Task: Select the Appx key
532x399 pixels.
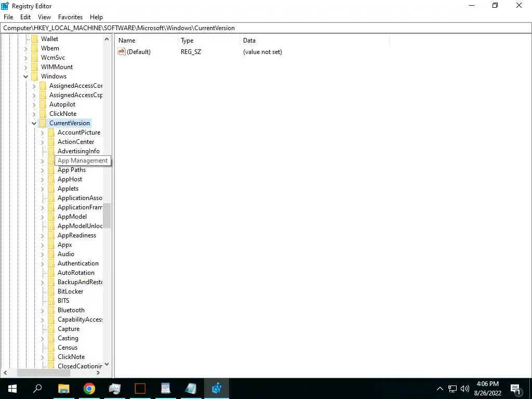Action: (x=64, y=245)
